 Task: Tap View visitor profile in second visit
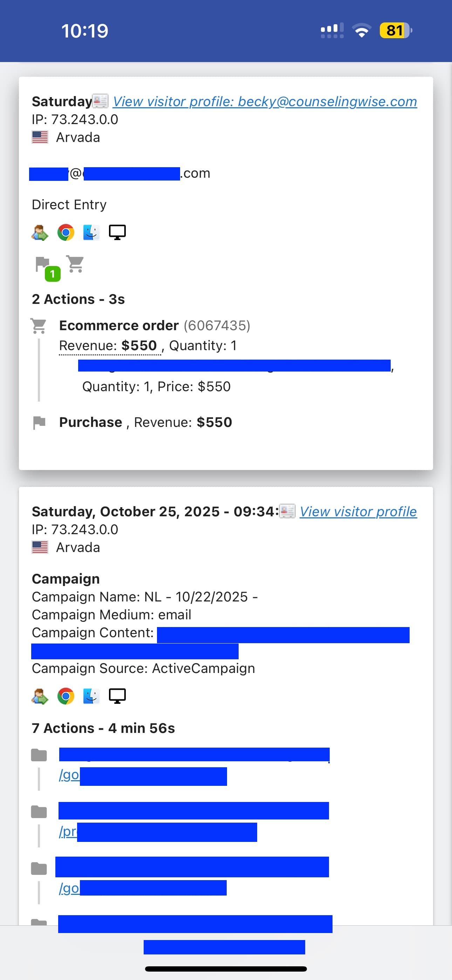[x=358, y=512]
